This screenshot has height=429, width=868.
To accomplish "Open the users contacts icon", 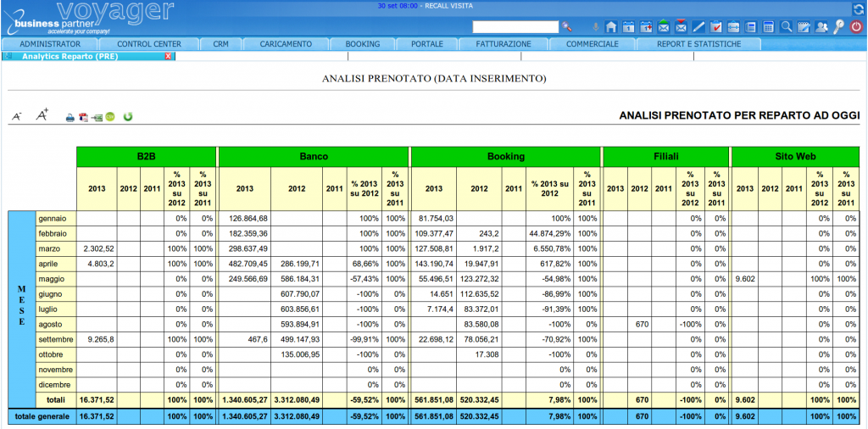I will [821, 26].
